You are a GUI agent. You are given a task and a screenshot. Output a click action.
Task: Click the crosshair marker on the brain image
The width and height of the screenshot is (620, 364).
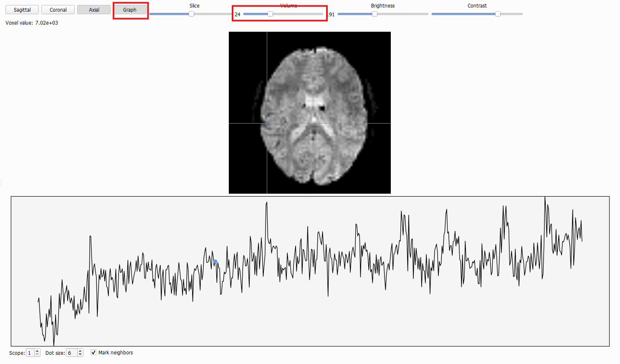(x=267, y=123)
